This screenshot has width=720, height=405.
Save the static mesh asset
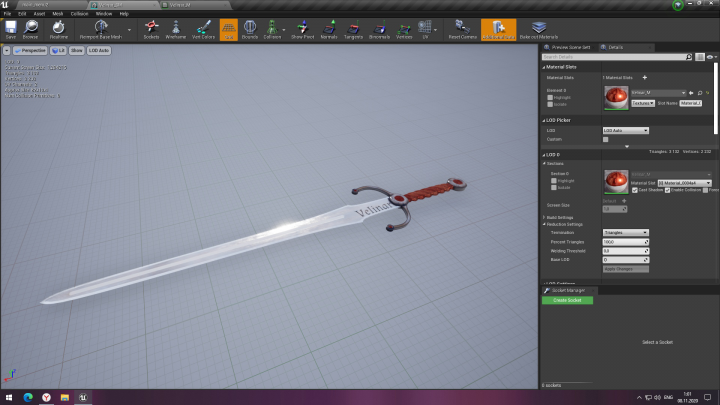(11, 29)
